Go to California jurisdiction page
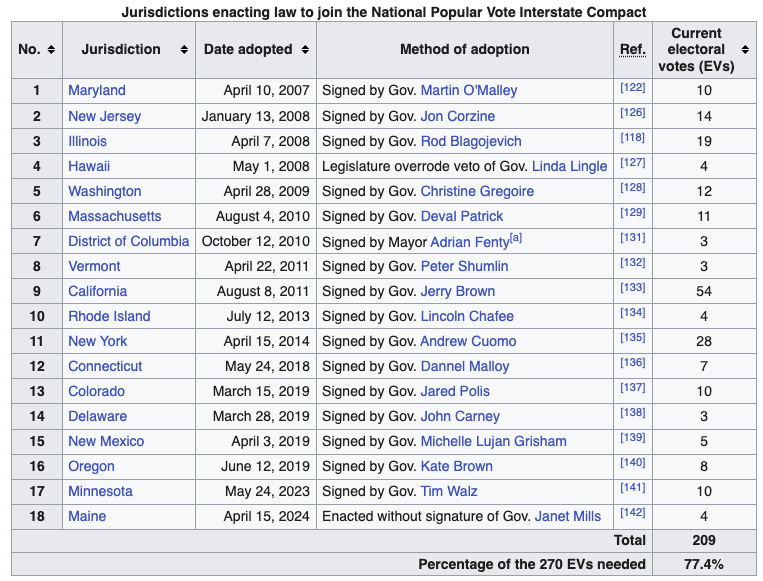Viewport: 763px width, 581px height. 97,291
